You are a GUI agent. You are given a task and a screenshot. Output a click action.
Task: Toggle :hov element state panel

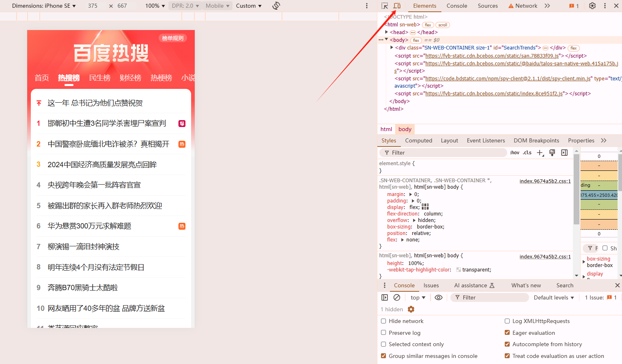point(514,153)
